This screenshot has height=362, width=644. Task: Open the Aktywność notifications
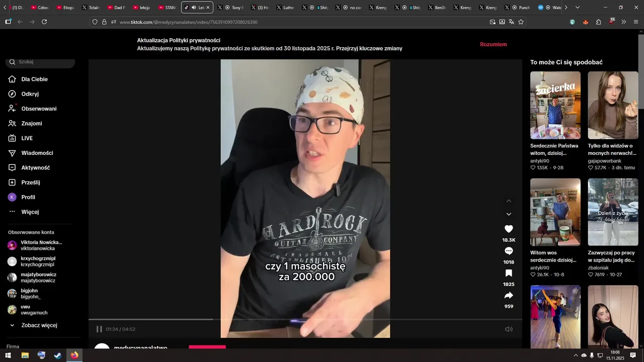35,168
